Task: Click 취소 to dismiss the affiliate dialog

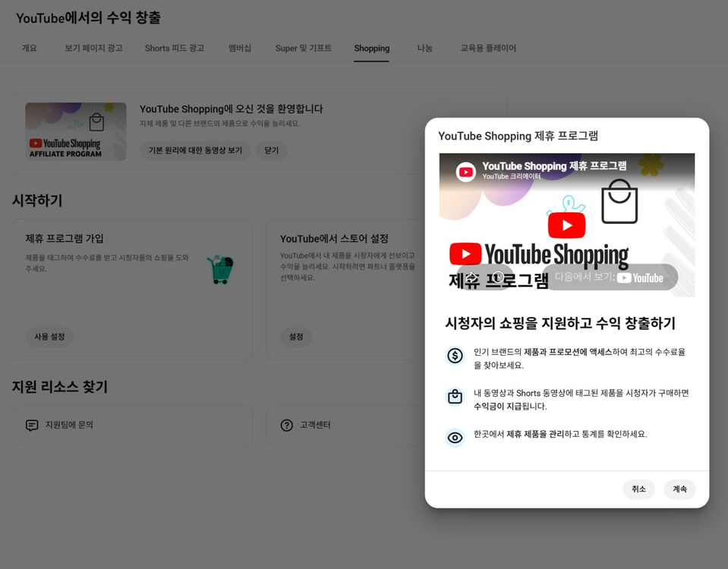Action: click(638, 489)
